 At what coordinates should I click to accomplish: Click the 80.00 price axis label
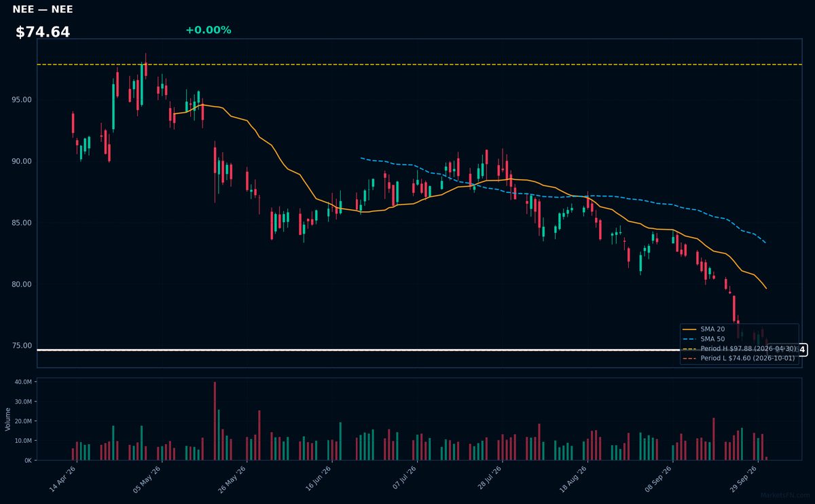point(21,285)
